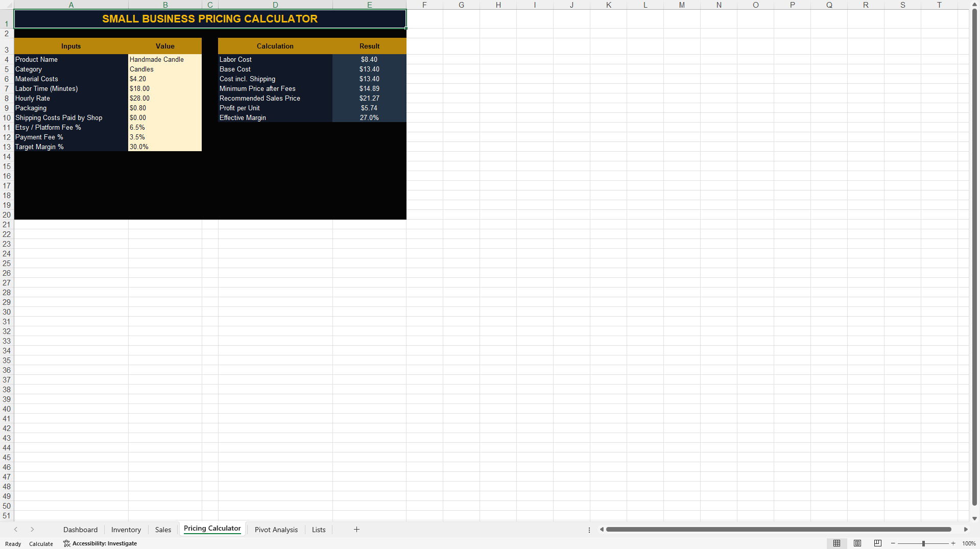980x549 pixels.
Task: Click the vertical scrollbar up arrow
Action: pyautogui.click(x=974, y=4)
